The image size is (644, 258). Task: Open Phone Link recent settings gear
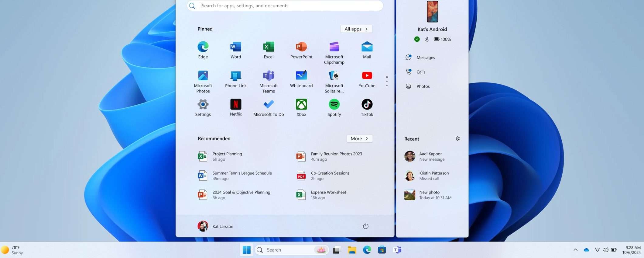[x=457, y=139]
